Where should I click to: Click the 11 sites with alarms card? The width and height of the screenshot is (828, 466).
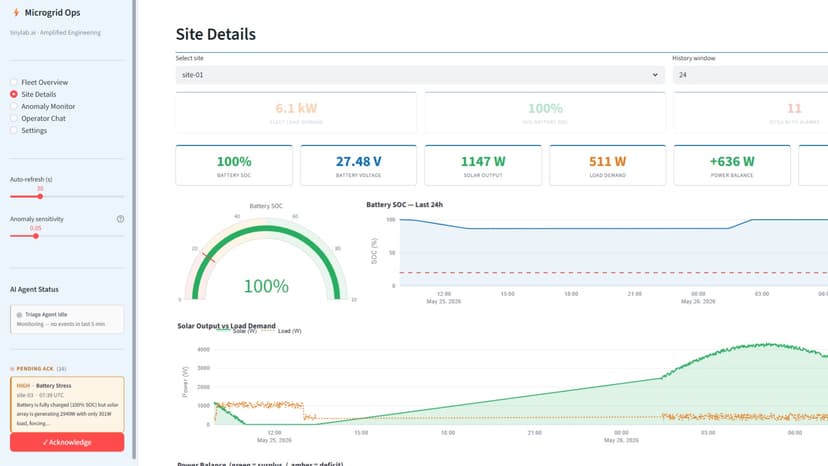pyautogui.click(x=751, y=112)
